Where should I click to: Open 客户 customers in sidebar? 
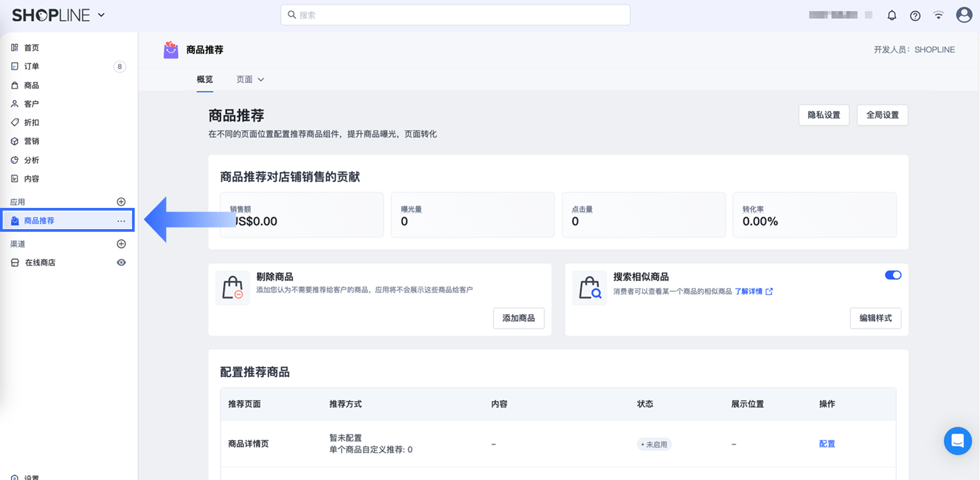(31, 104)
